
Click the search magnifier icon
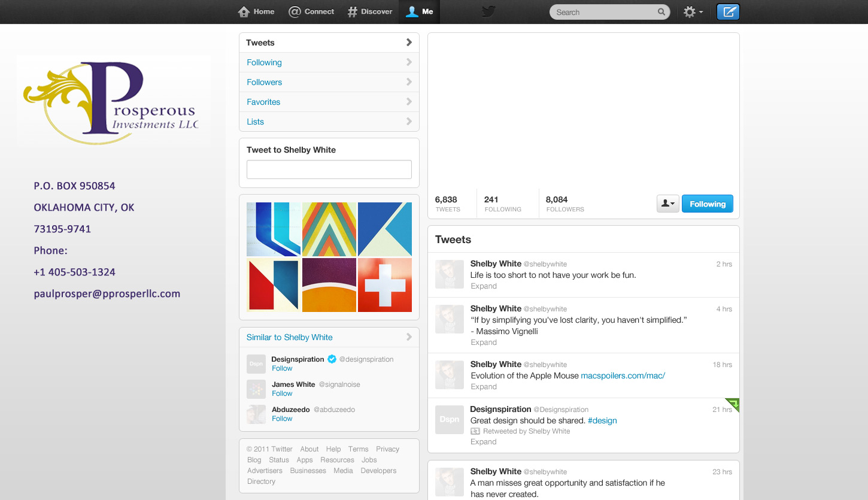661,12
